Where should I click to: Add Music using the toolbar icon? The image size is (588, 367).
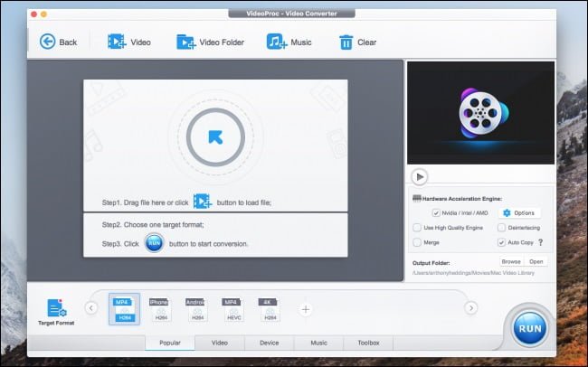pyautogui.click(x=276, y=42)
